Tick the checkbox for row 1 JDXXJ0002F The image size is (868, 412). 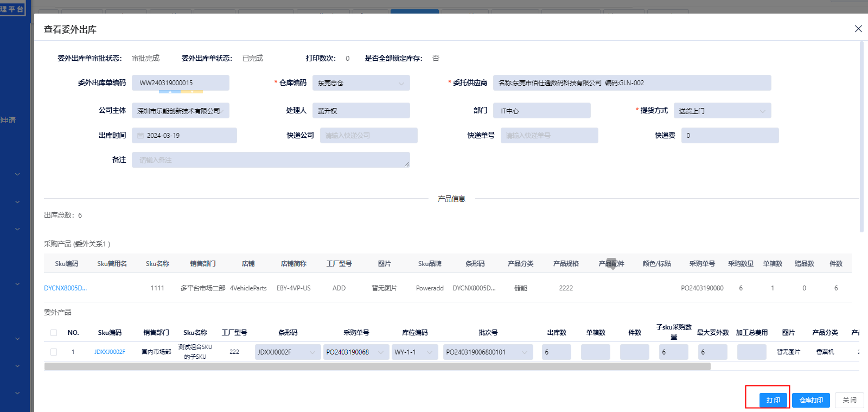click(x=54, y=352)
